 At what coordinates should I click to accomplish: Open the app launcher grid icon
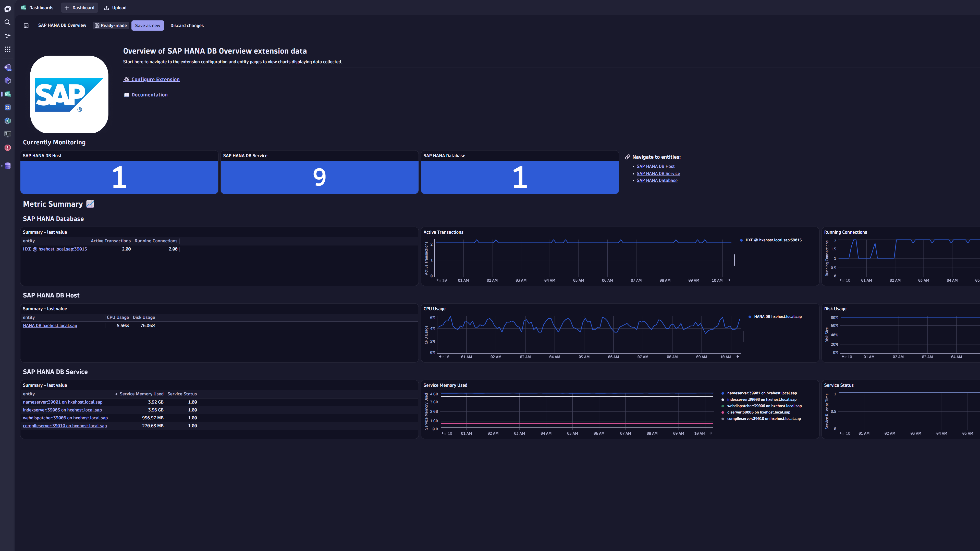8,49
